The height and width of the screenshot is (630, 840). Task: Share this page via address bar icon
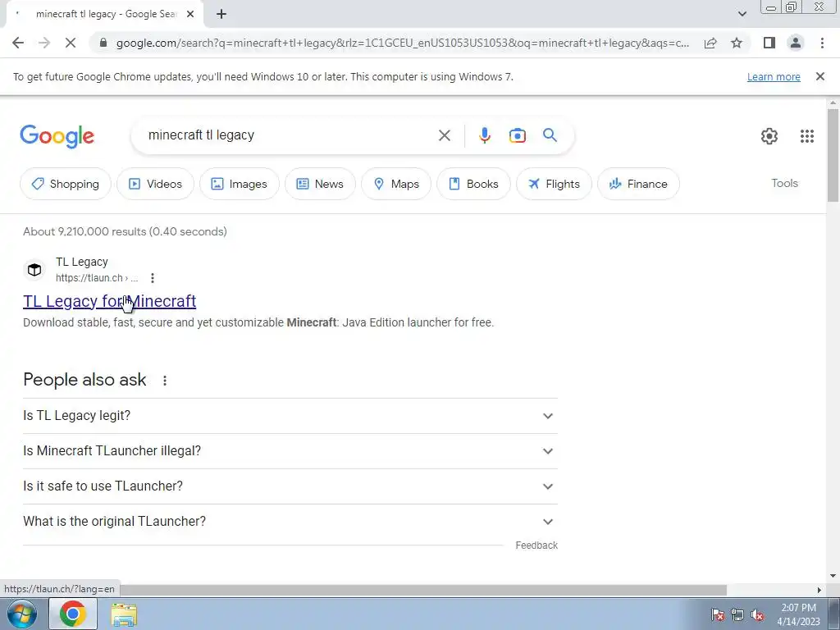pos(710,43)
